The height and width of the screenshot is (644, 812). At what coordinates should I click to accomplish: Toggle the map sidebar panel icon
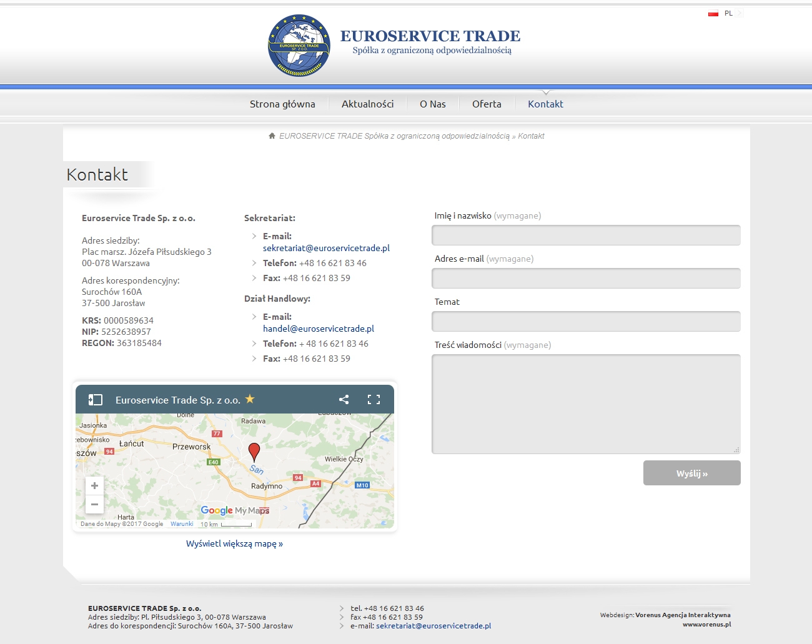pos(95,400)
